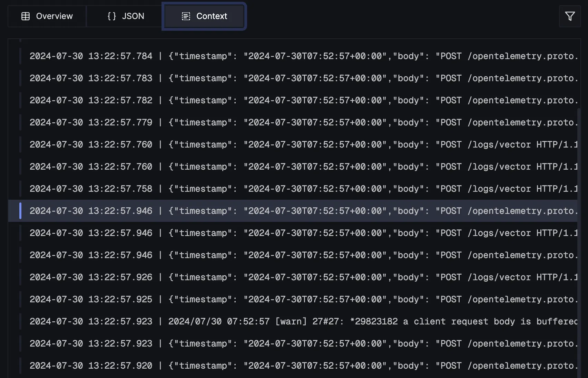The image size is (588, 378).
Task: Click the marker bar beside the 13:22:57.784 log entry
Action: [21, 56]
